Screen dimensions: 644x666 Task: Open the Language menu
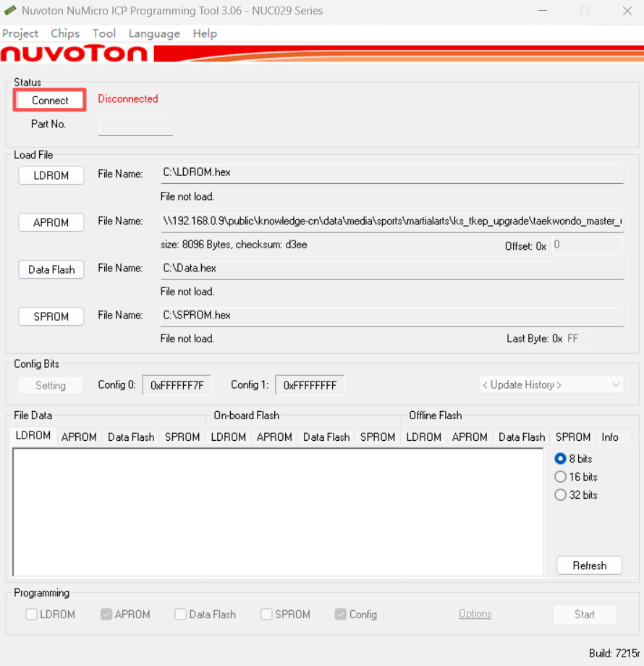pos(154,33)
